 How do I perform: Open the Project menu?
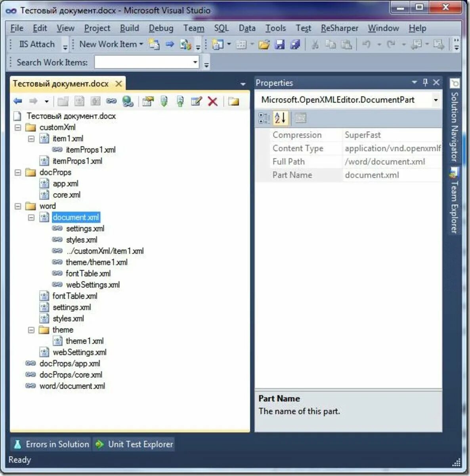pos(97,28)
